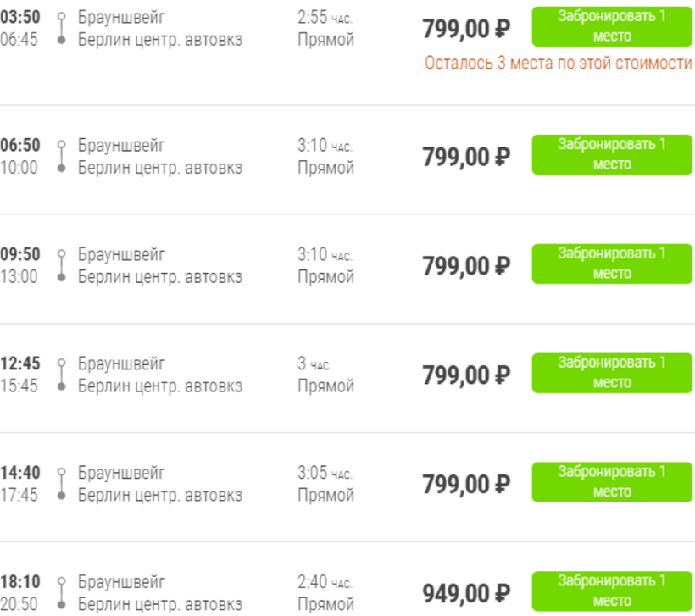
Task: Click the remaining 3 seats notice
Action: (558, 64)
